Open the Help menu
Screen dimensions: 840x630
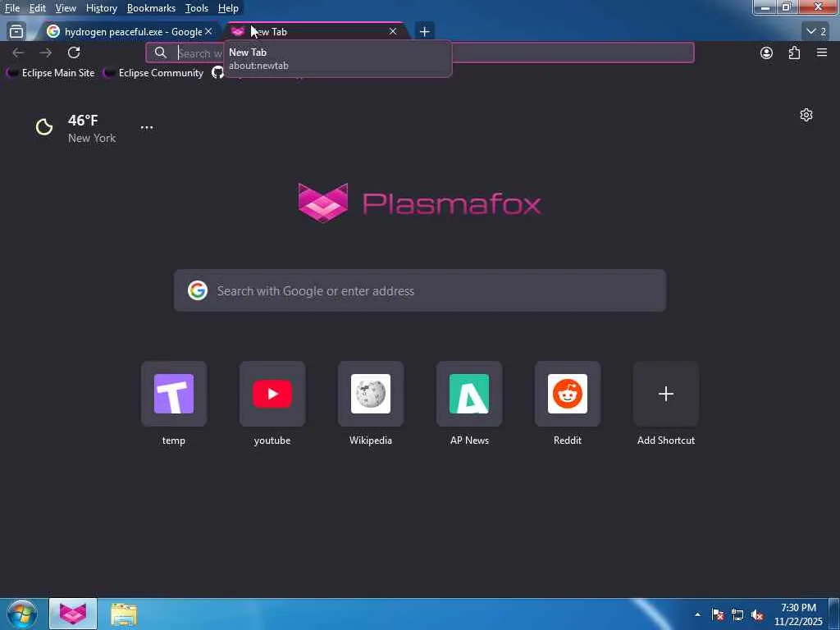coord(228,8)
